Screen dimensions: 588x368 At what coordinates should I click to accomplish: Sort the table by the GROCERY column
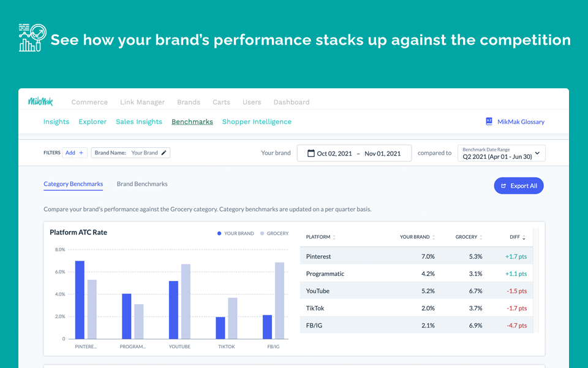pyautogui.click(x=481, y=237)
